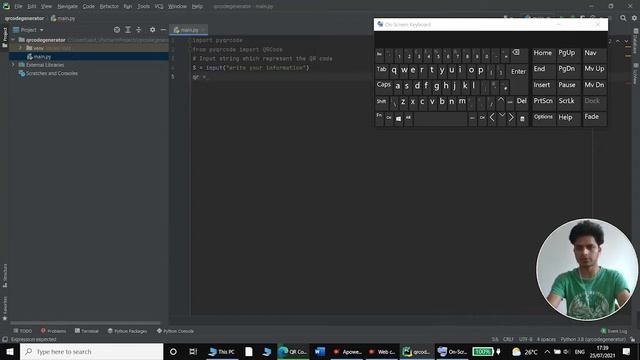Click the Enter key on On-Screen Keyboard
640x360 pixels.
(519, 71)
